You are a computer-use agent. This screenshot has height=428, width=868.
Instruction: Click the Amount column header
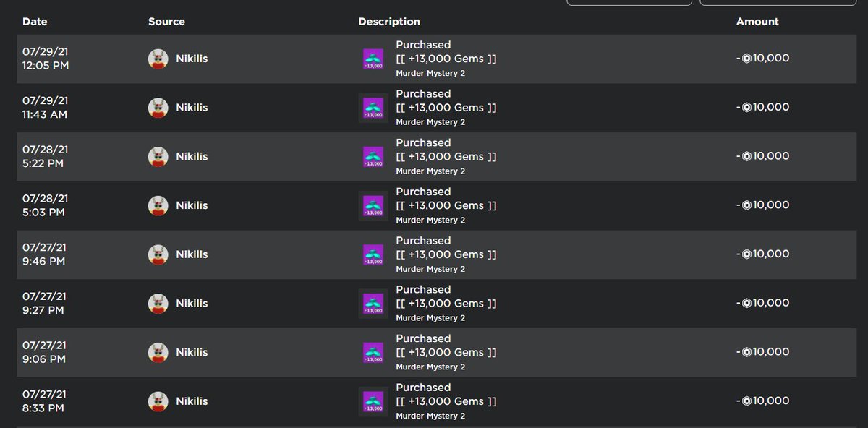pos(757,22)
